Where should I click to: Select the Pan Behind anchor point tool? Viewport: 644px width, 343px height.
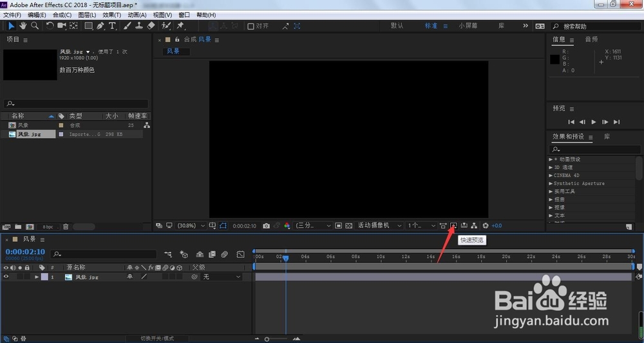coord(73,26)
